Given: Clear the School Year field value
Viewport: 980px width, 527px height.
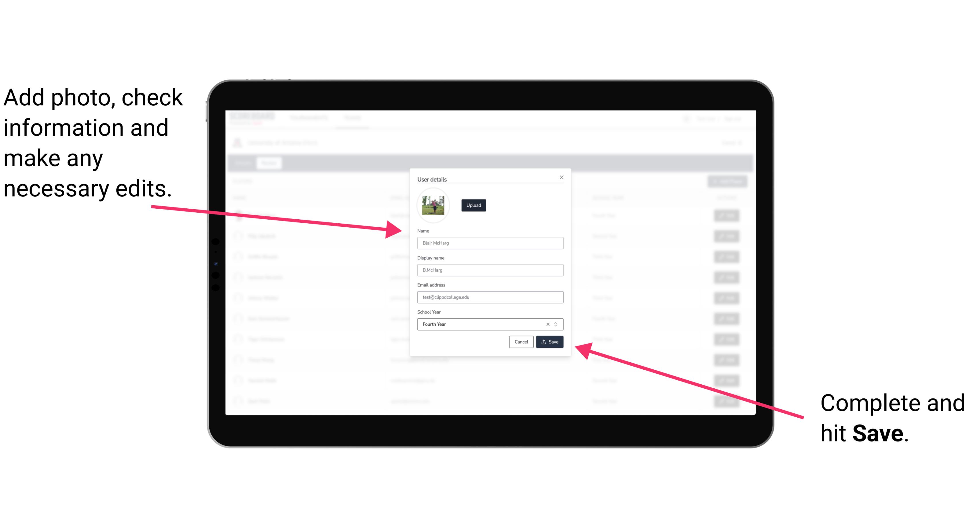Looking at the screenshot, I should coord(548,324).
